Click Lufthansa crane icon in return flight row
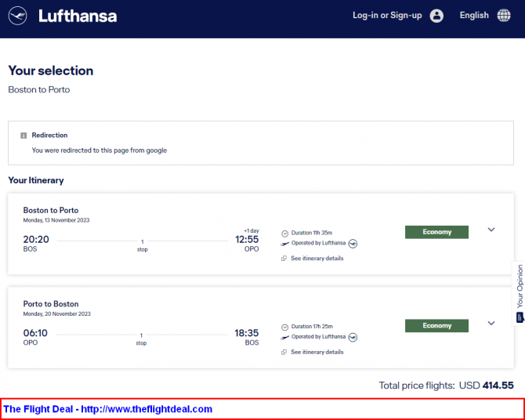Viewport: 525px width, 420px height. 353,337
